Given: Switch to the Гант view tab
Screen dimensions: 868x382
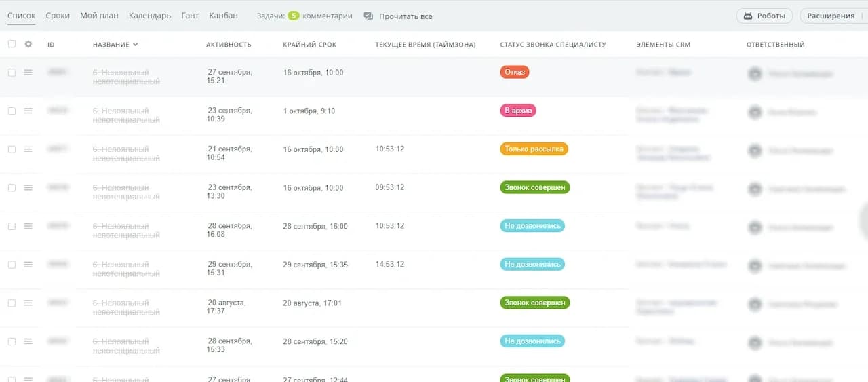Looking at the screenshot, I should pyautogui.click(x=190, y=16).
